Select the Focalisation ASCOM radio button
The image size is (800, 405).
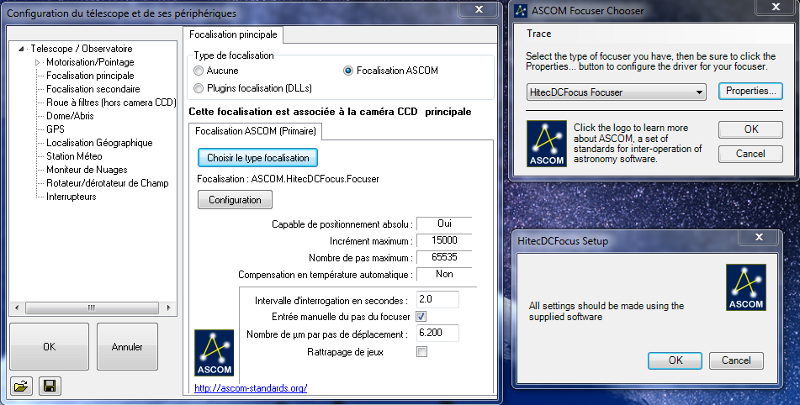click(348, 71)
